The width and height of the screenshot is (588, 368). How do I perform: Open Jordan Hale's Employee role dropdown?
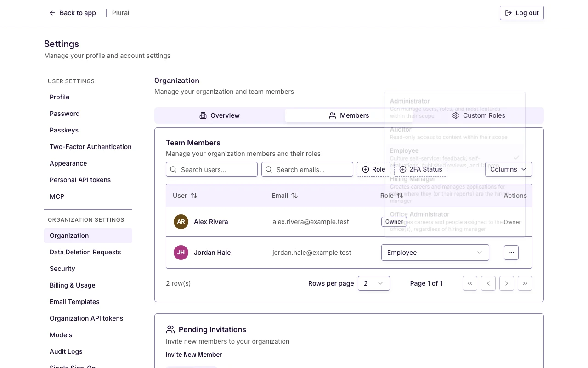(x=435, y=253)
